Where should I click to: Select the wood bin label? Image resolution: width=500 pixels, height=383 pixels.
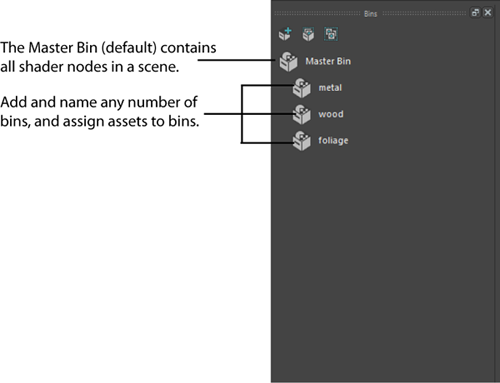(x=331, y=114)
